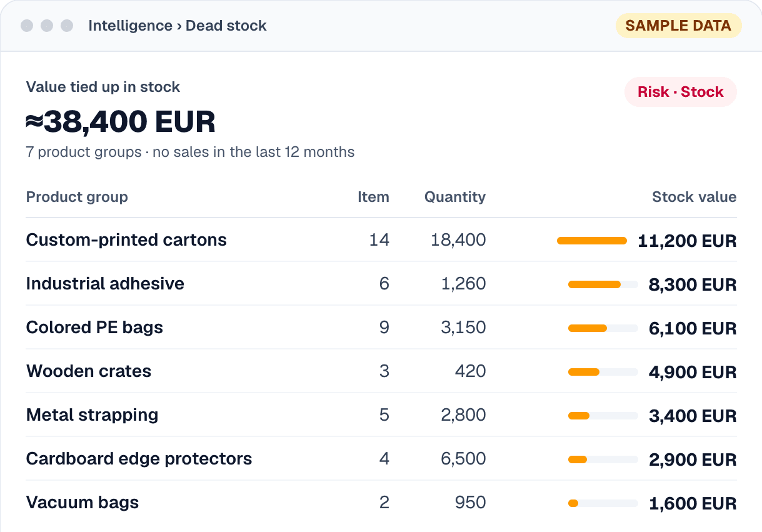Click the Intelligence › Dead stock breadcrumb
This screenshot has width=762, height=532.
coord(178,26)
